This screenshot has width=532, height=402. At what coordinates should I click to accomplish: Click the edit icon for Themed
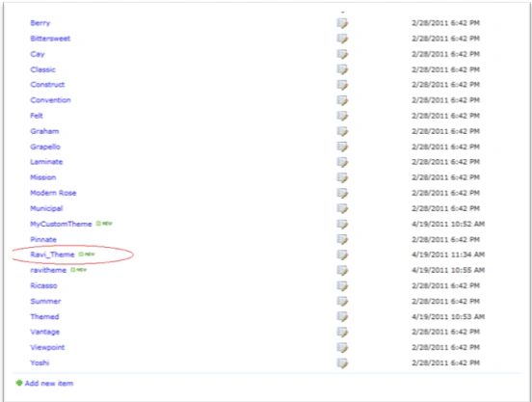[342, 317]
